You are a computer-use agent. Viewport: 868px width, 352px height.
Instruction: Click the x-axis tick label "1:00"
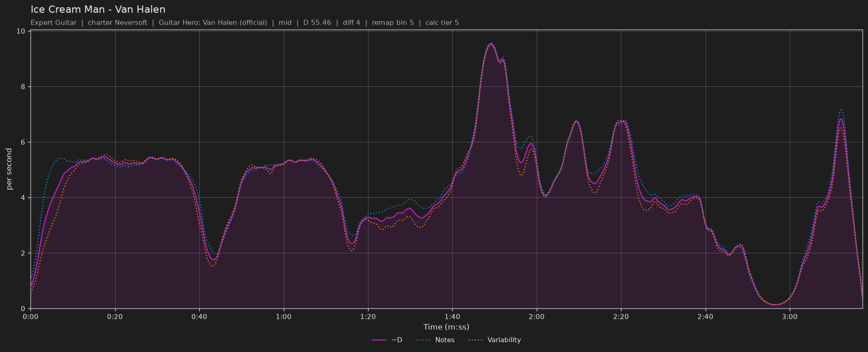284,317
